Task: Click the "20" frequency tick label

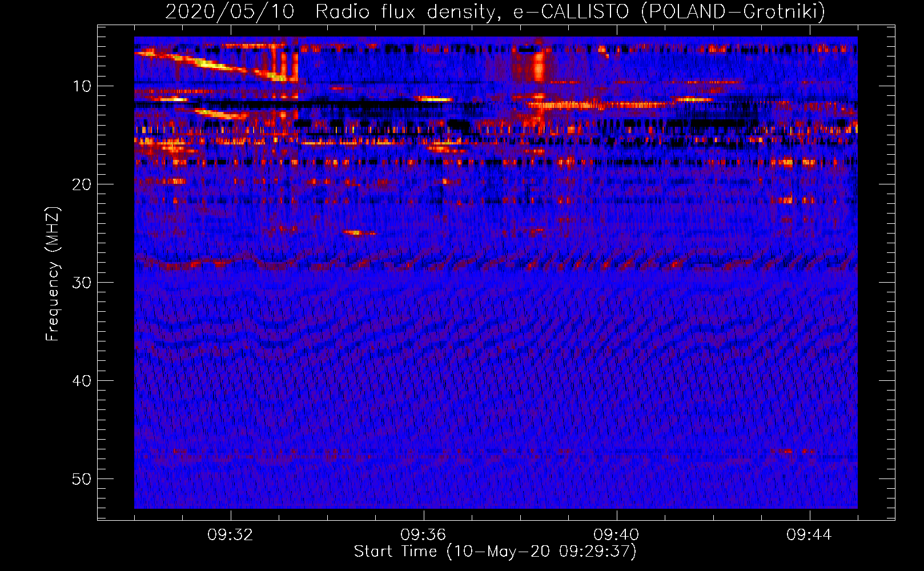Action: tap(82, 184)
